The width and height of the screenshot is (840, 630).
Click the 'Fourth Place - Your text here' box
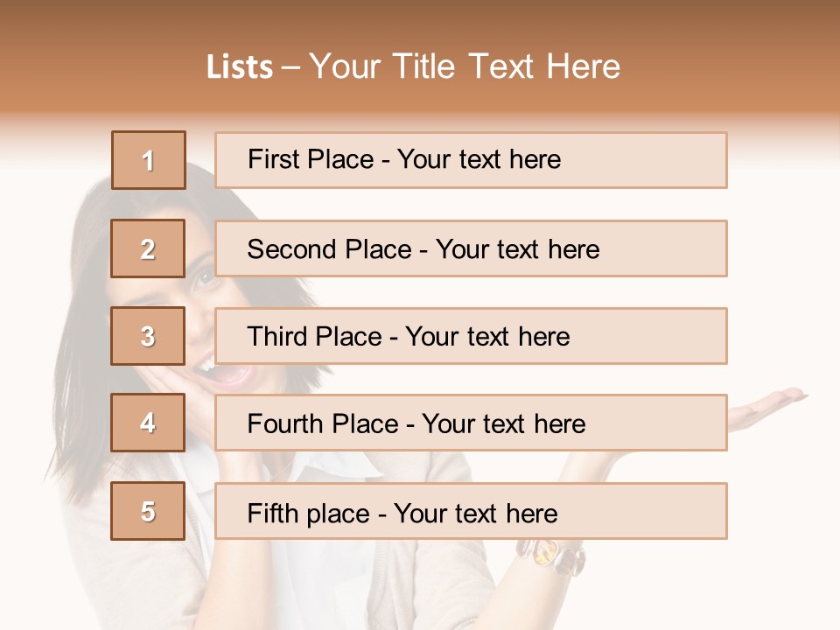click(x=471, y=423)
